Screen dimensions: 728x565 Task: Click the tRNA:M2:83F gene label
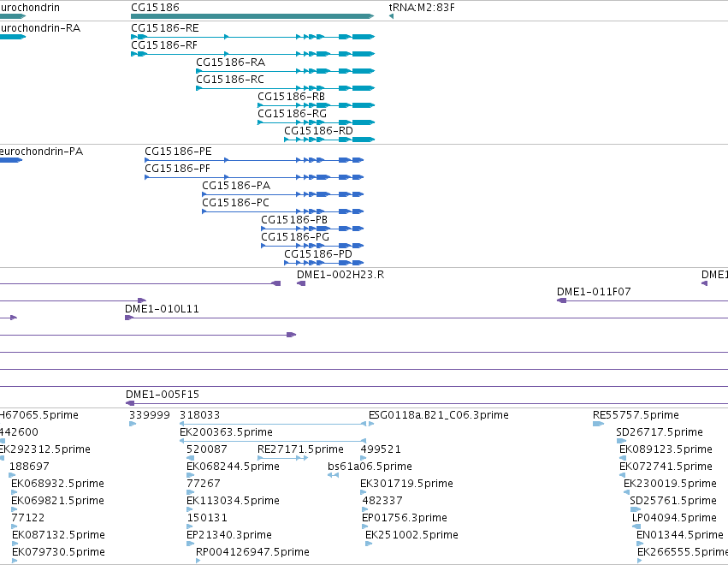pyautogui.click(x=422, y=8)
